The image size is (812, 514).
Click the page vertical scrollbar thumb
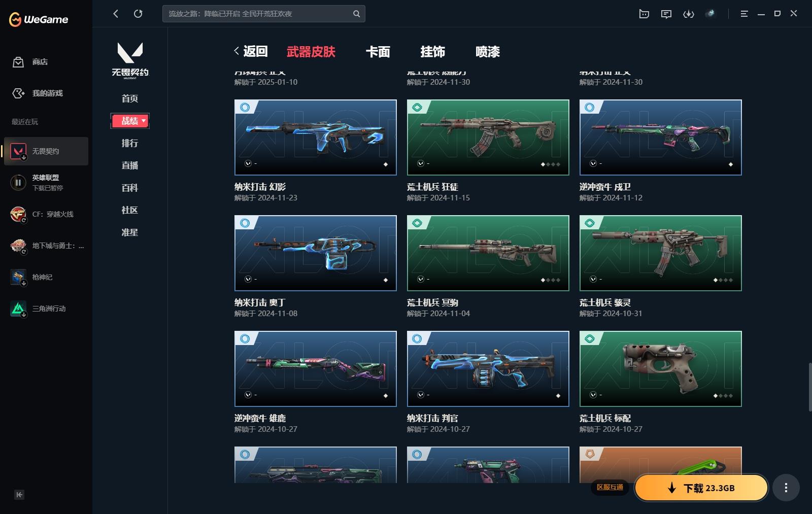point(809,387)
